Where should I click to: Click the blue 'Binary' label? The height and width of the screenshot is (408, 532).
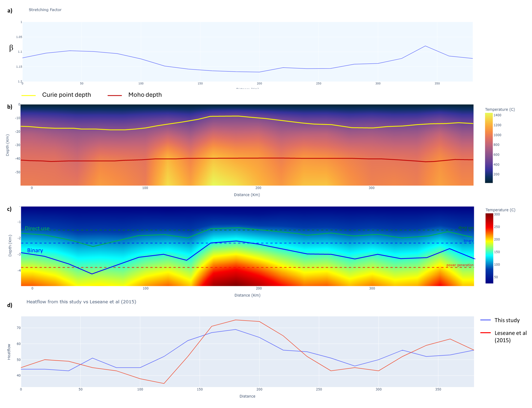click(x=35, y=250)
